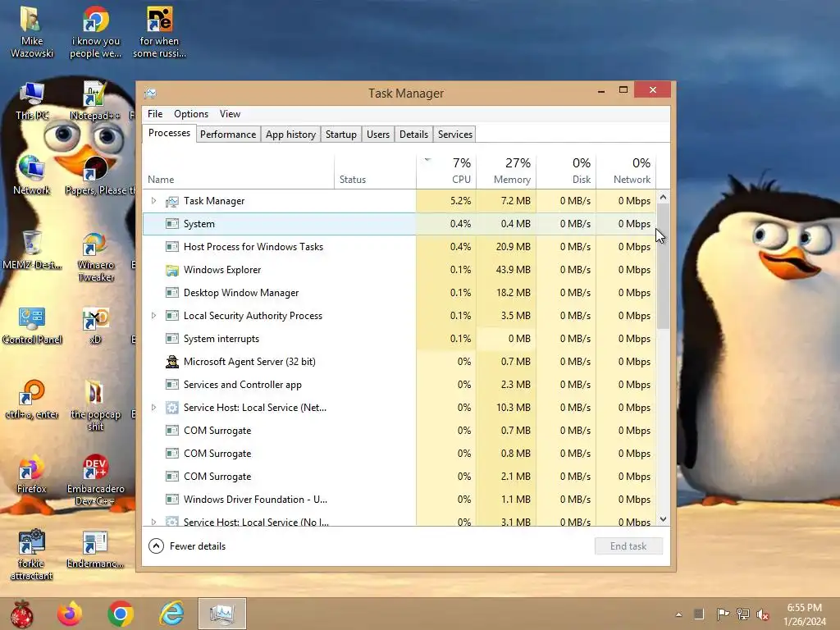Select the System process row

pyautogui.click(x=399, y=224)
